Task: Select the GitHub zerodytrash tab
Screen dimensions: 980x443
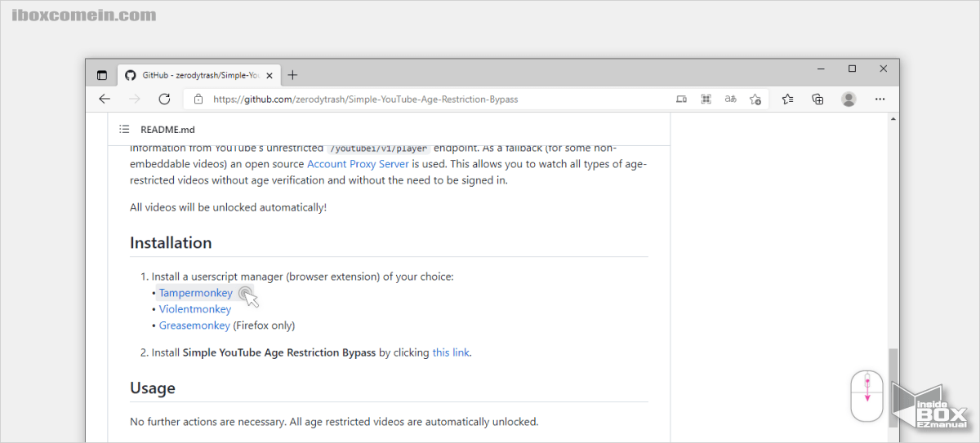Action: (198, 75)
